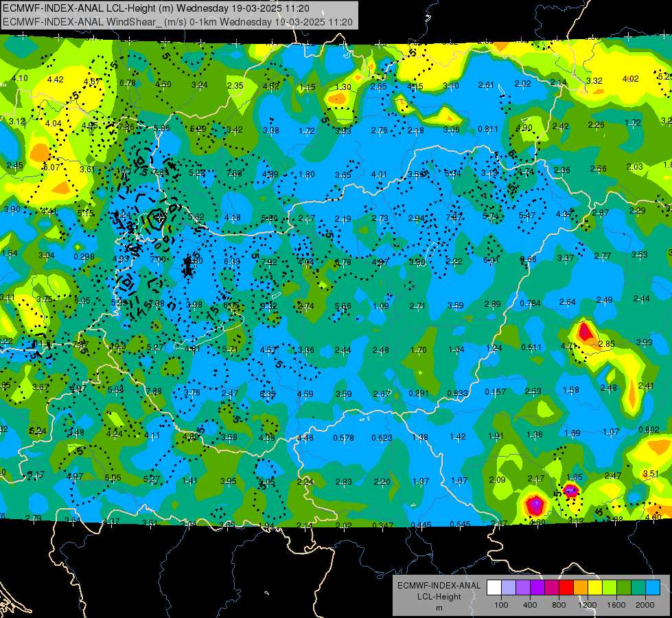This screenshot has width=672, height=618.
Task: Click the map value '0.811'
Action: click(488, 128)
